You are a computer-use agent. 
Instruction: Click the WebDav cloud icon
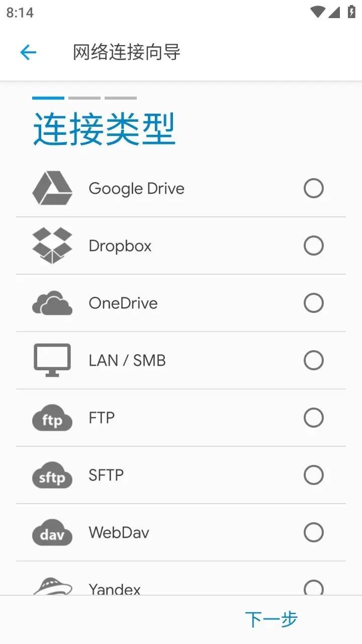(52, 533)
